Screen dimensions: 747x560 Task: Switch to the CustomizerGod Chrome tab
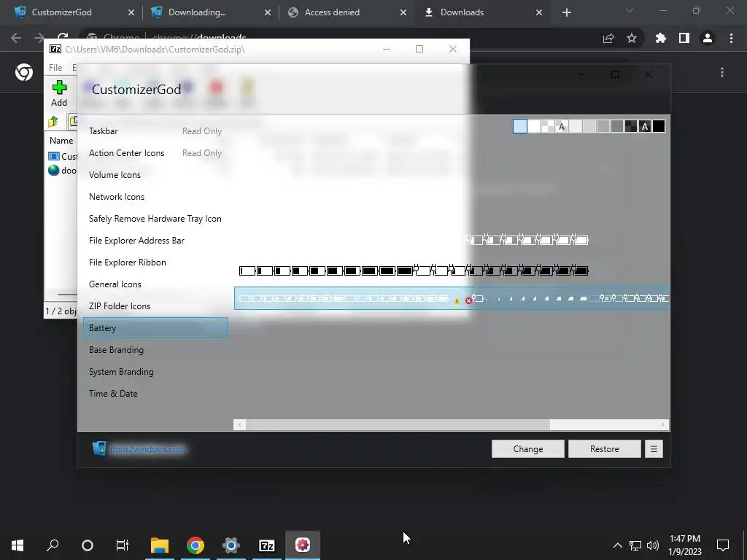coord(72,12)
